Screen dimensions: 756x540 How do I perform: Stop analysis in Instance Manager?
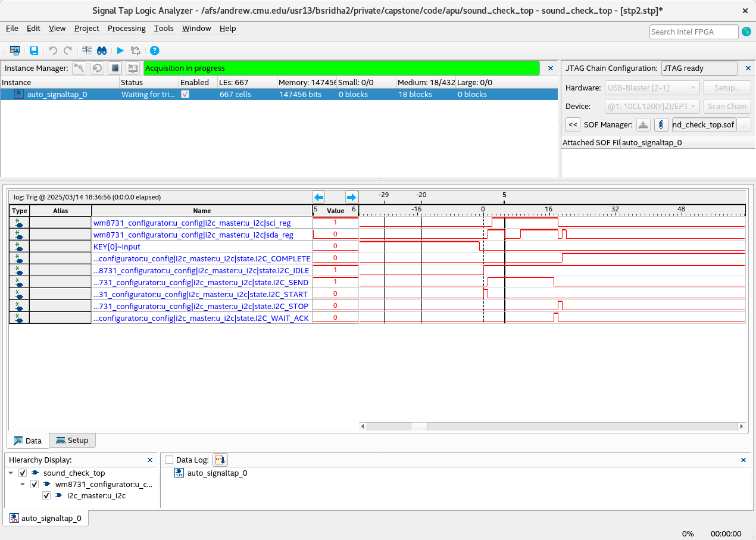click(115, 68)
